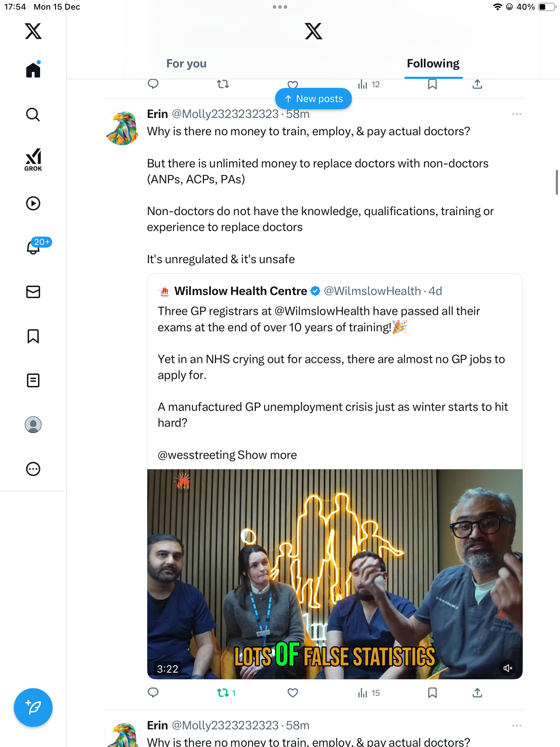Play the False Statistics video thumbnail
The image size is (560, 747).
(x=335, y=574)
